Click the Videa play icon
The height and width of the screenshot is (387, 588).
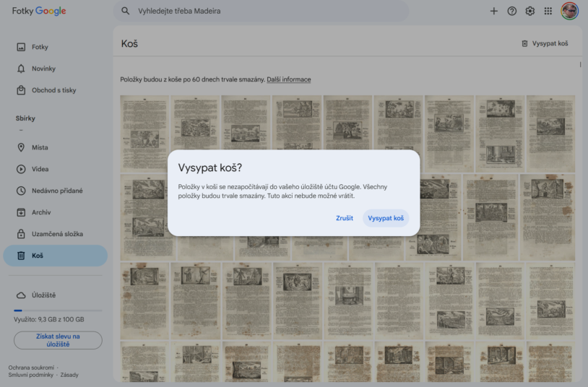pyautogui.click(x=21, y=169)
